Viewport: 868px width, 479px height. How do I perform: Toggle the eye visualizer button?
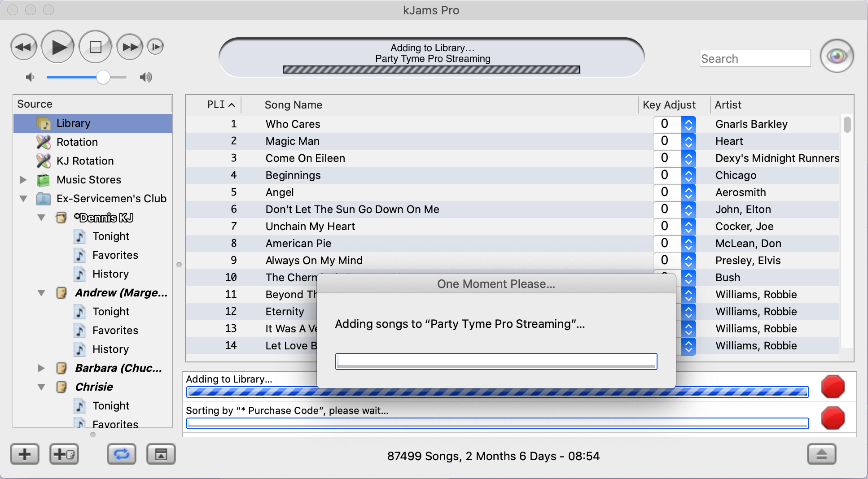click(x=837, y=56)
